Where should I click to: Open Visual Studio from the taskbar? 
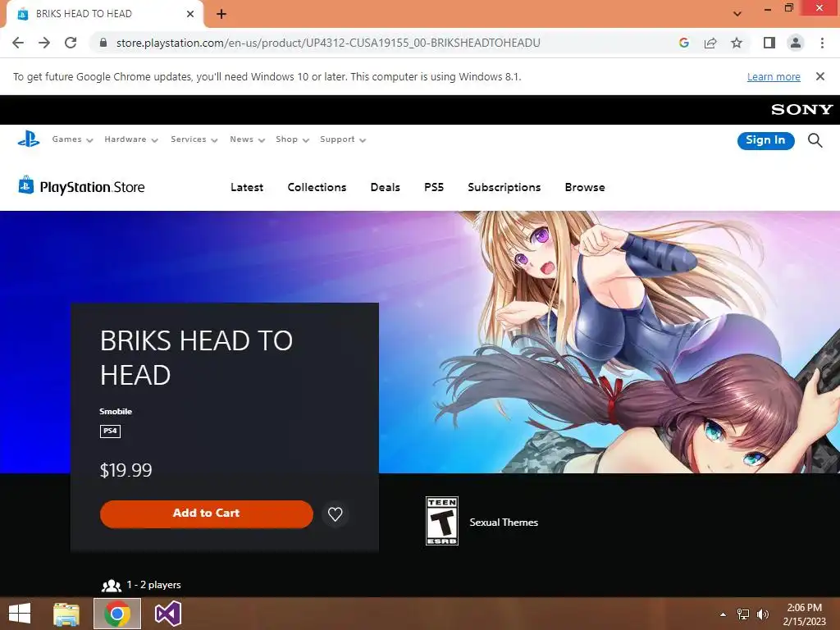[x=167, y=614]
